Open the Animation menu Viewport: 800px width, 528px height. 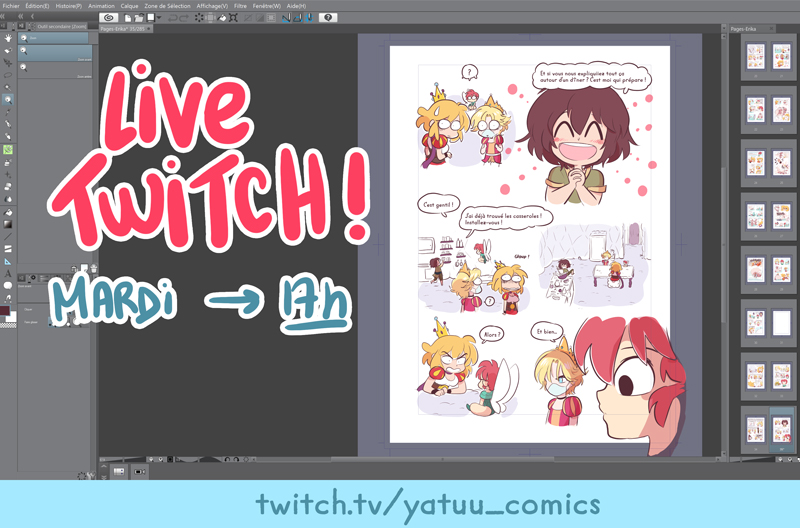coord(101,6)
